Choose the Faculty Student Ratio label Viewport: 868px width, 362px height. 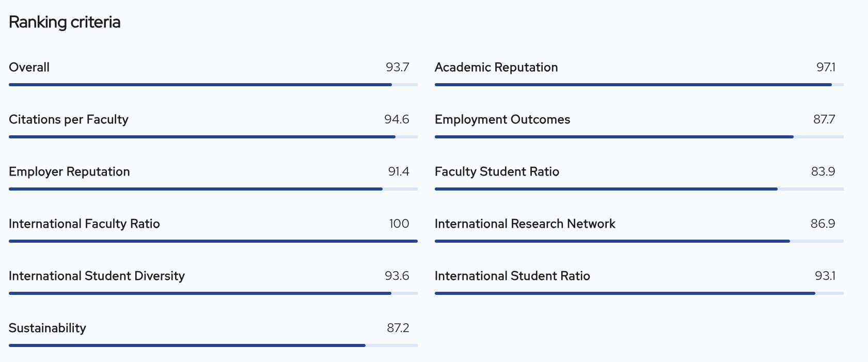click(x=497, y=171)
